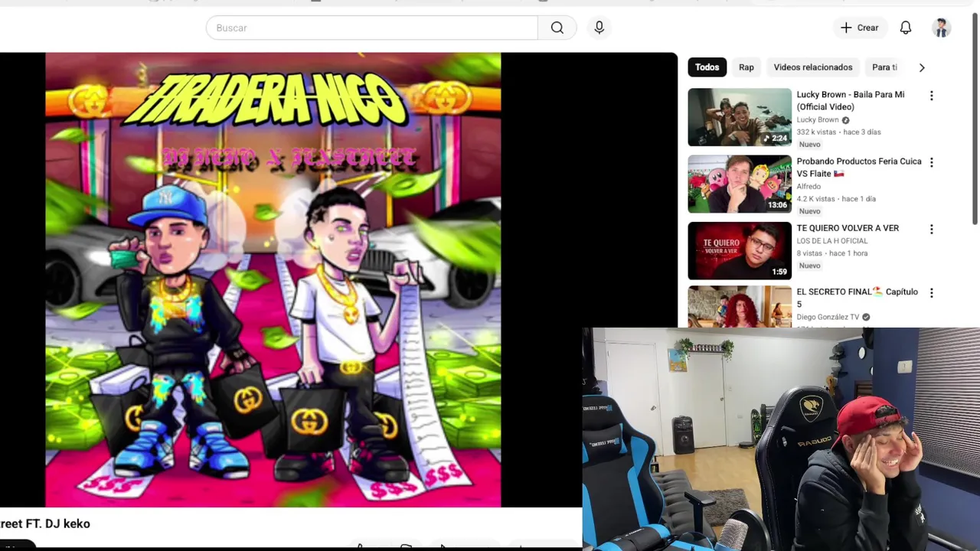
Task: Focus the Buscar search field
Action: click(372, 28)
